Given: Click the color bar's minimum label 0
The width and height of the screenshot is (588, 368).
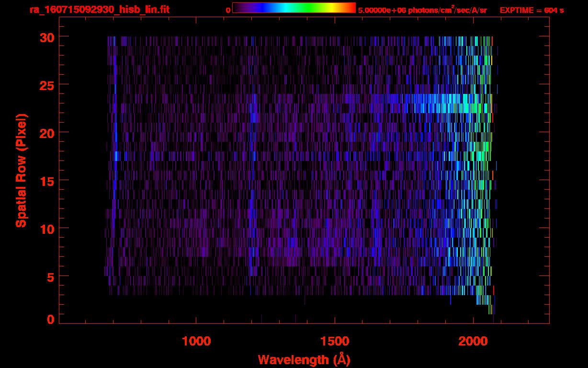Looking at the screenshot, I should click(x=228, y=10).
